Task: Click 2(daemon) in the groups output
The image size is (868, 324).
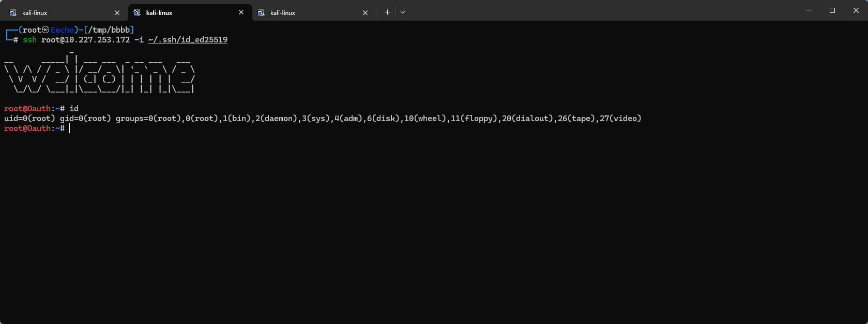Action: [276, 119]
